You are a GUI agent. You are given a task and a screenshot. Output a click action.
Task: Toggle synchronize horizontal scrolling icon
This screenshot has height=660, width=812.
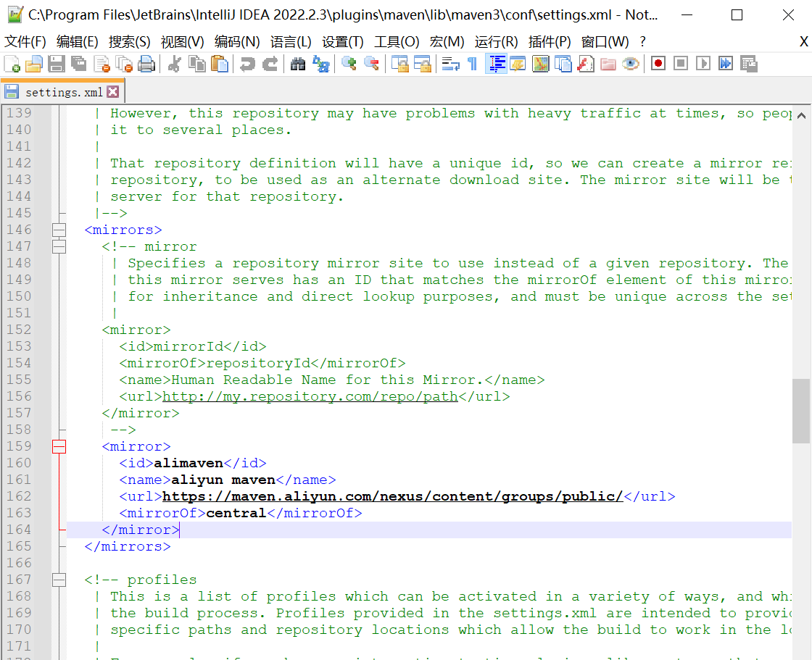(423, 64)
